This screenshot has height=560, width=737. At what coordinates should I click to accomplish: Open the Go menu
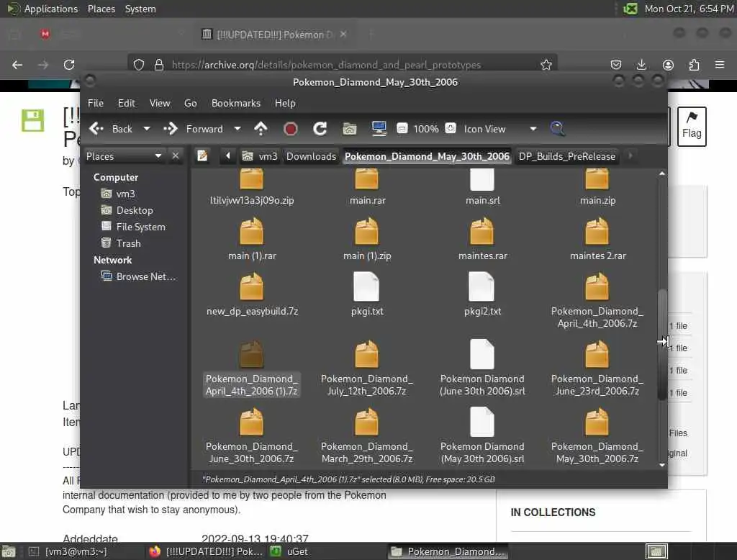[190, 103]
